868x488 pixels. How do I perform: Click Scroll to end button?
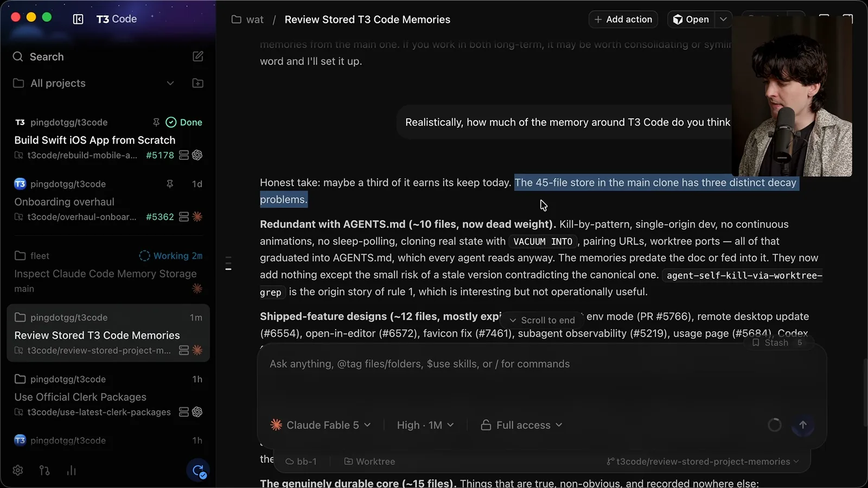pyautogui.click(x=542, y=320)
